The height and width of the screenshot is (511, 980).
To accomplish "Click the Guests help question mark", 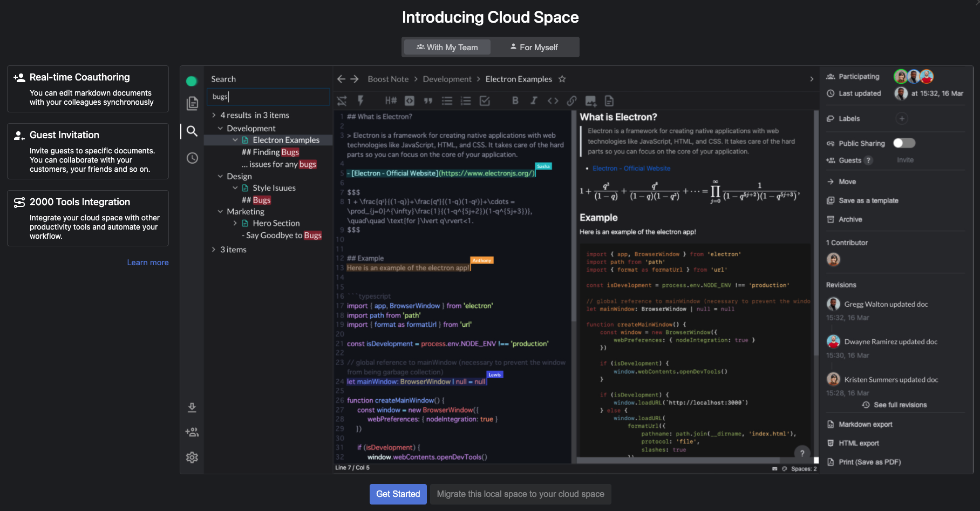I will click(868, 160).
